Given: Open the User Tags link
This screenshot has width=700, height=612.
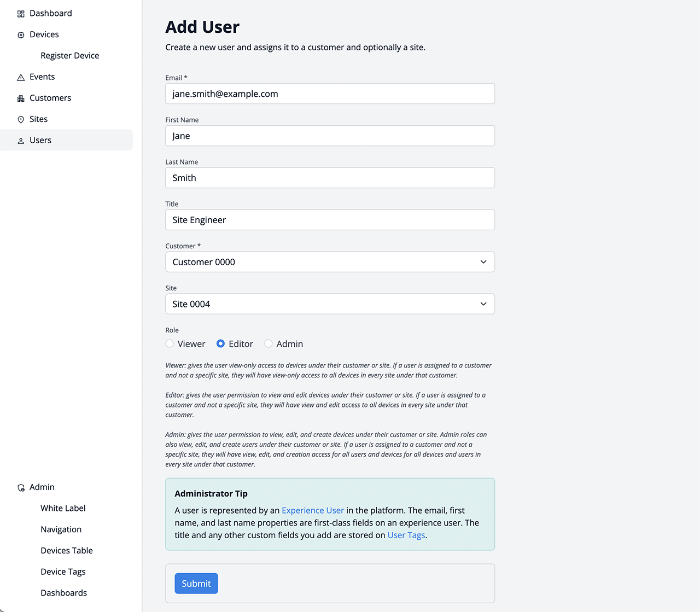Looking at the screenshot, I should click(406, 535).
